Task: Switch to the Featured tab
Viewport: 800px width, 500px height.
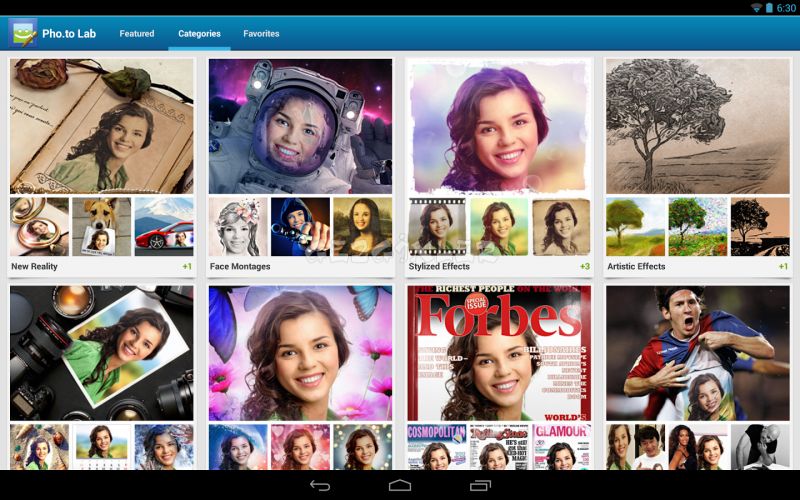Action: point(137,34)
